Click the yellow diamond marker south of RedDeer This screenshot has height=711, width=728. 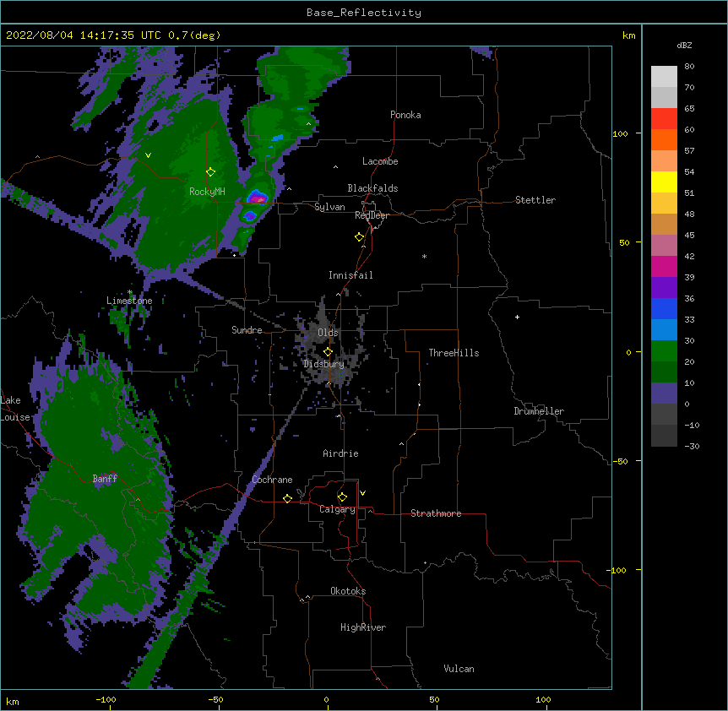(360, 237)
